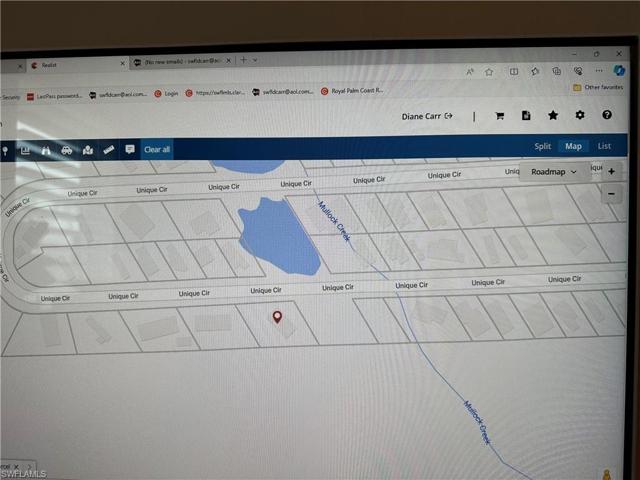Open saved favorites star in Realist header

pyautogui.click(x=553, y=115)
